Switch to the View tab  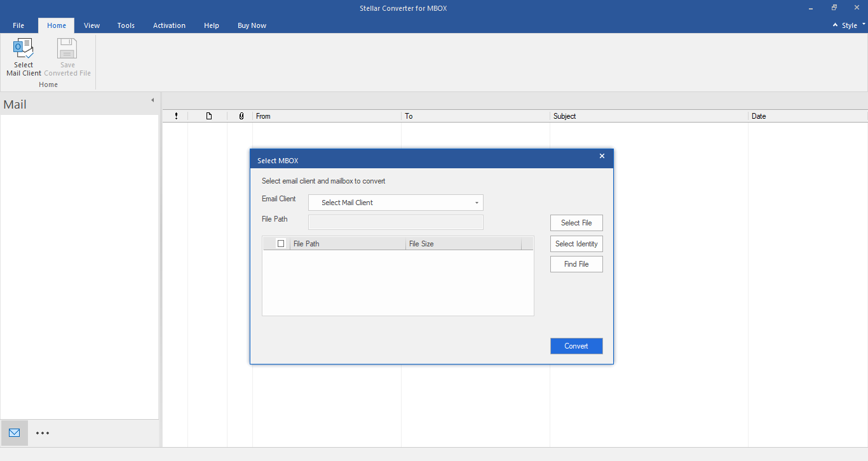tap(92, 25)
